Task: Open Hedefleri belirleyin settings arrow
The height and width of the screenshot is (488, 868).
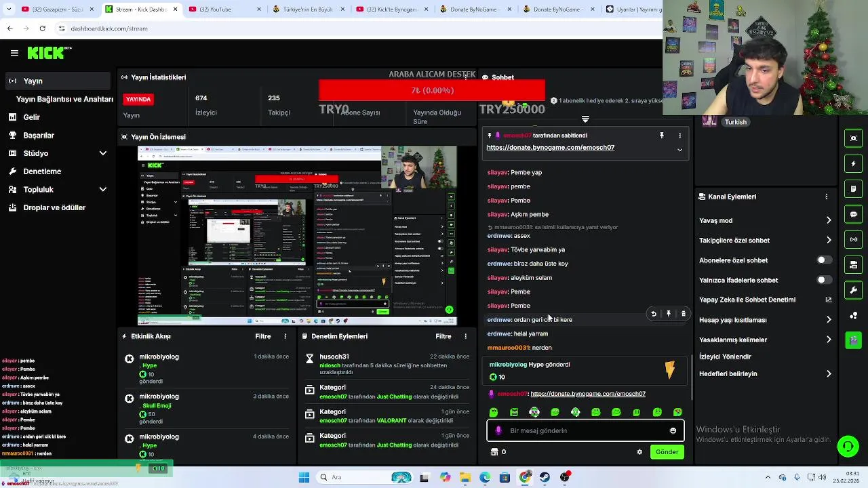Action: (829, 373)
